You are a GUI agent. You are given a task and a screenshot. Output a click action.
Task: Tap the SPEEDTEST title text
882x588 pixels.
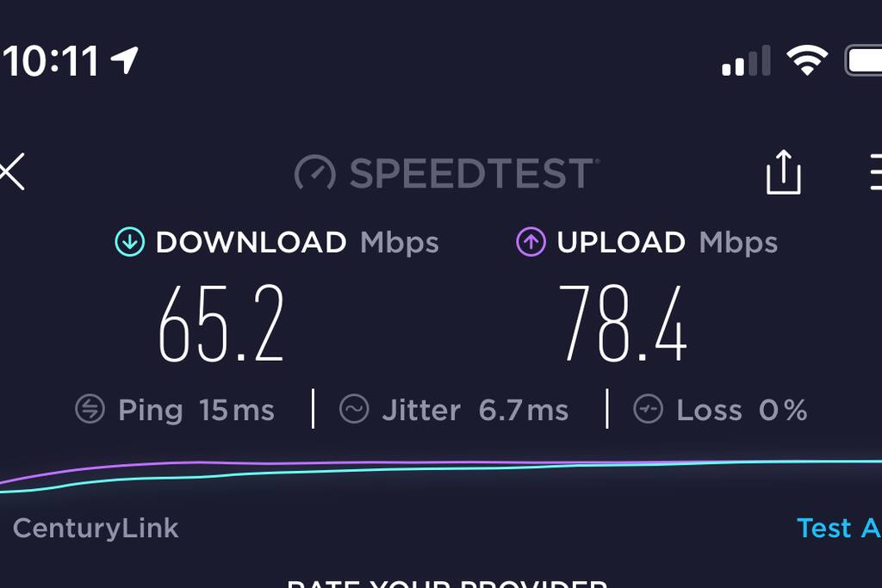471,172
